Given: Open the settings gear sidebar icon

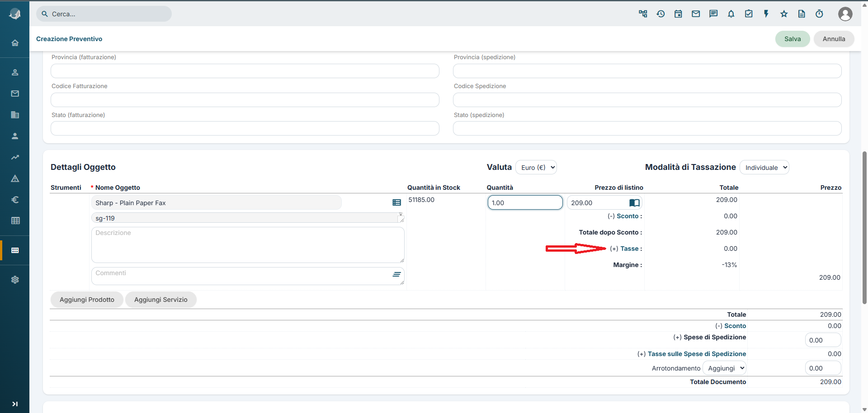Looking at the screenshot, I should (x=15, y=280).
